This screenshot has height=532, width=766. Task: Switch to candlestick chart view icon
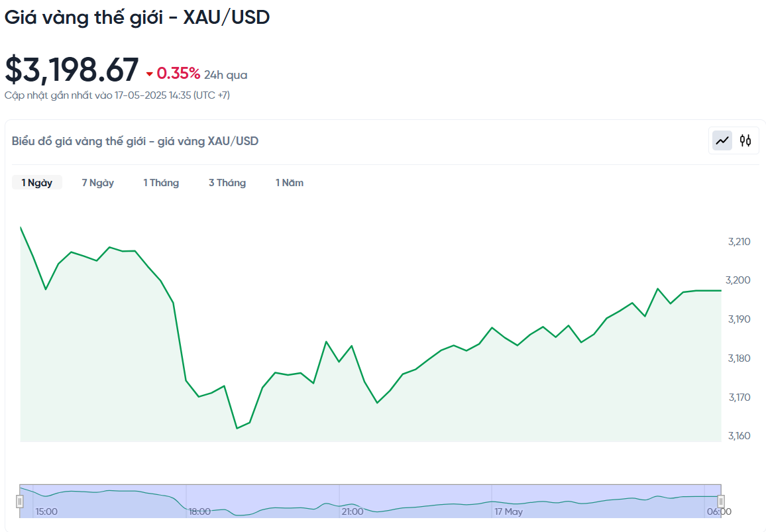745,140
